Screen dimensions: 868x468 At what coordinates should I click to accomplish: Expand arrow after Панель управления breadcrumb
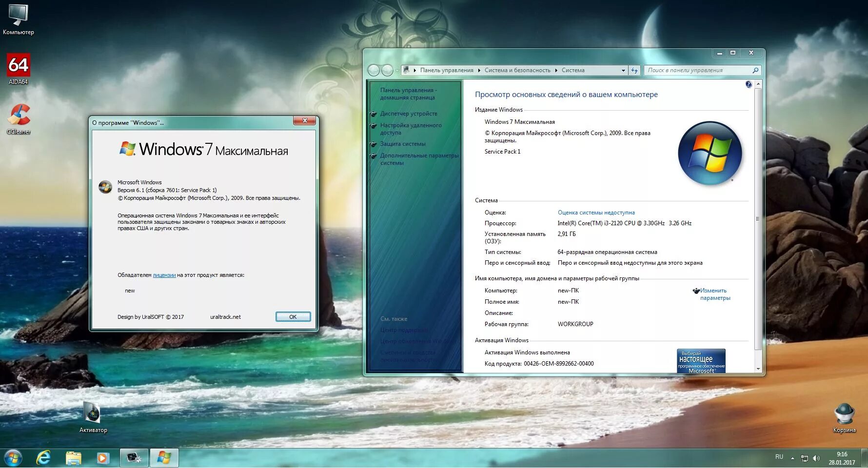(479, 70)
